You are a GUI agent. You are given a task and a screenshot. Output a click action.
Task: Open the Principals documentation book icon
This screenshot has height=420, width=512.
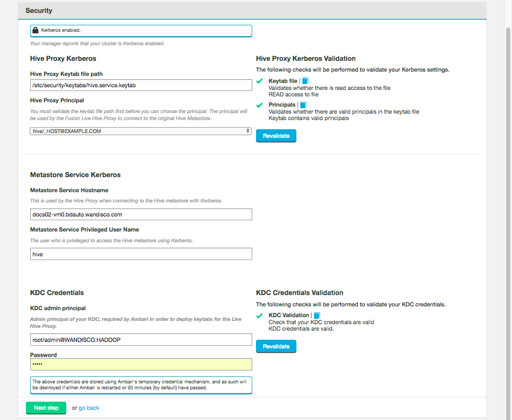303,105
